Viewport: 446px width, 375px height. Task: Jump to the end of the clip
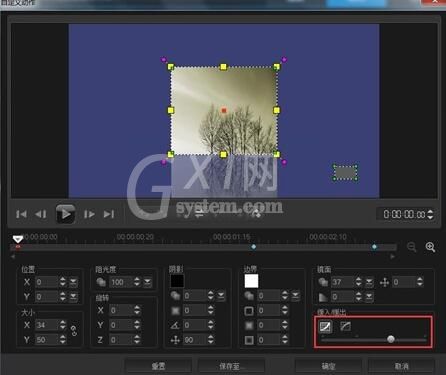point(109,214)
